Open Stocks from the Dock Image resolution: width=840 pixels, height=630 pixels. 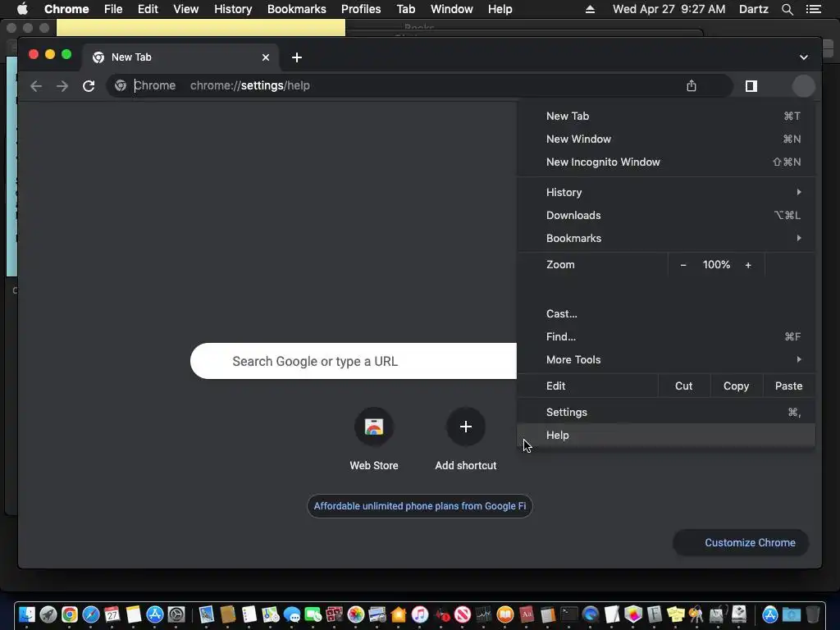pos(484,614)
